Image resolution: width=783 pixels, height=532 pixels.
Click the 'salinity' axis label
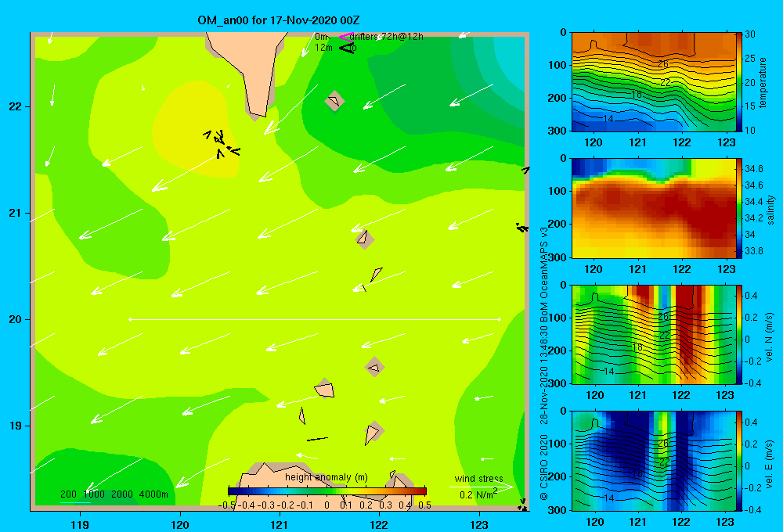pyautogui.click(x=770, y=210)
